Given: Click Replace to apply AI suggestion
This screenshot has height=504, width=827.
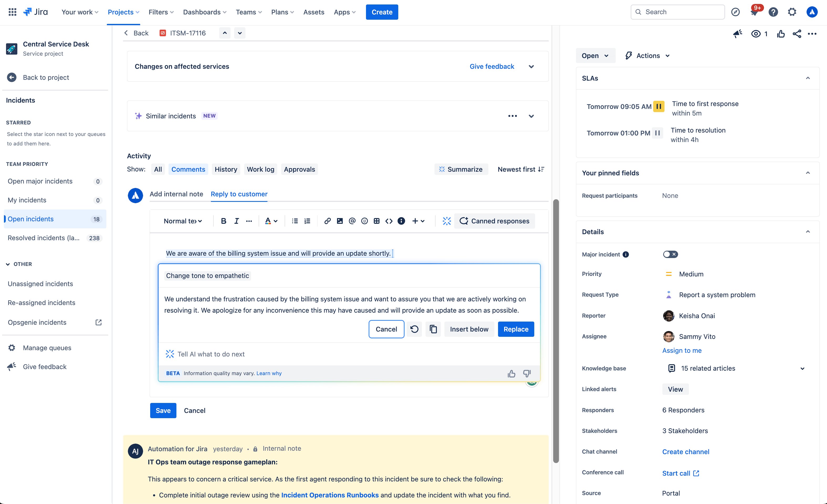Looking at the screenshot, I should (516, 329).
